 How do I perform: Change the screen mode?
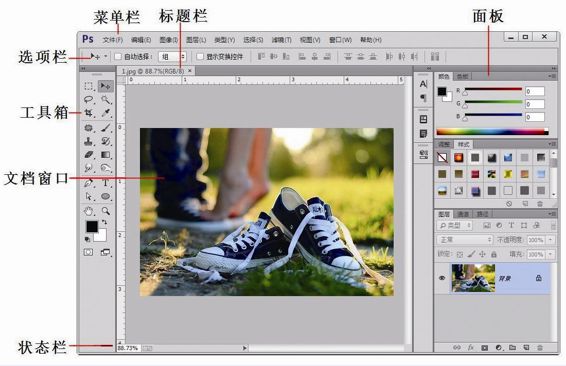pos(105,252)
